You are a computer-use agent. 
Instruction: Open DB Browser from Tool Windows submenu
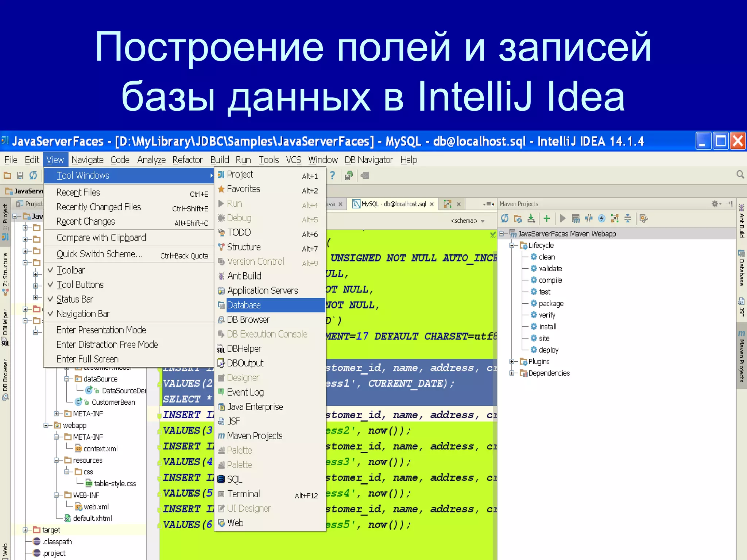coord(270,319)
